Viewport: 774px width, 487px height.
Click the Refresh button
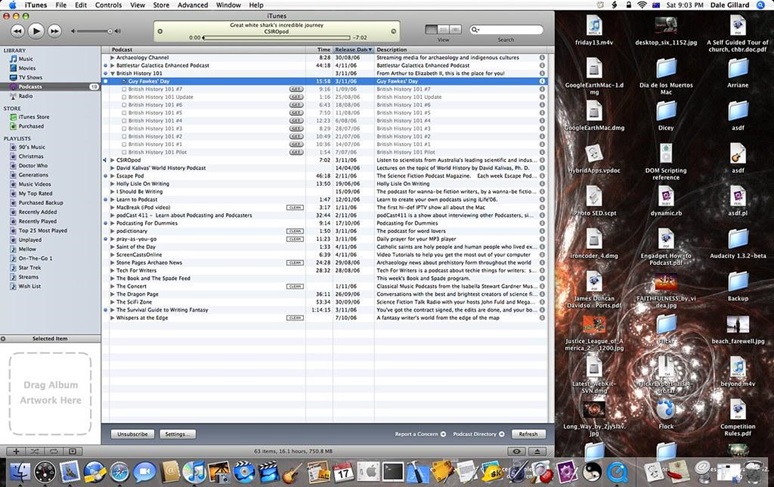(528, 434)
